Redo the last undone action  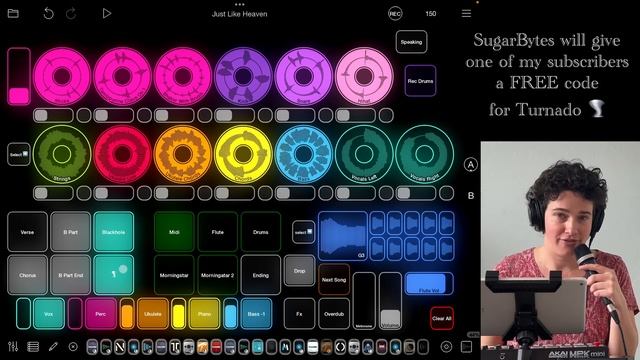point(71,13)
